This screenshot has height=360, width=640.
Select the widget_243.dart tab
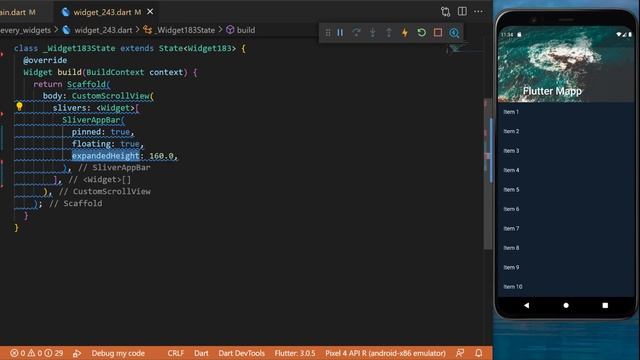(x=107, y=12)
